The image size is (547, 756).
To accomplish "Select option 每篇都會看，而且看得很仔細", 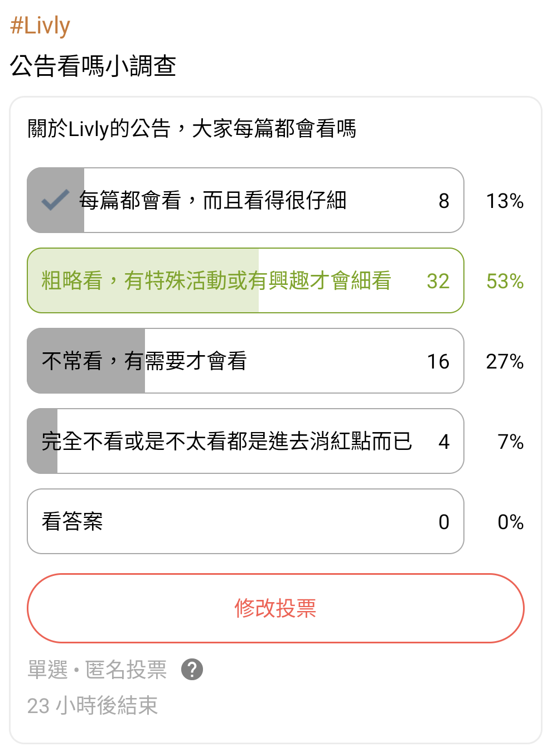I will tap(245, 200).
